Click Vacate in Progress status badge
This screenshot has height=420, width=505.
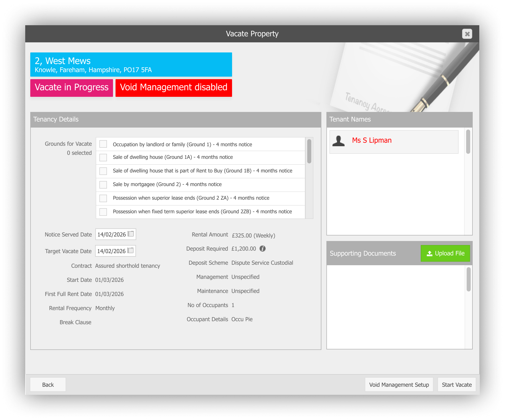[x=72, y=88]
